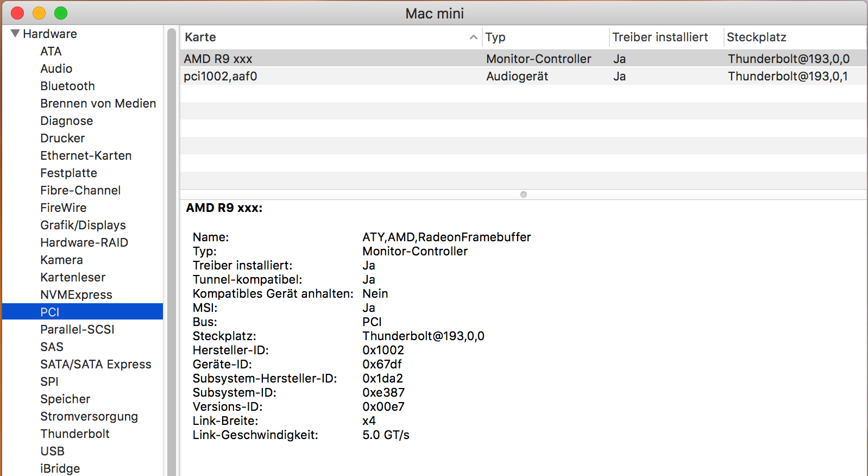Click the Kompatibles Gerät anhalten value Nein
This screenshot has height=476, width=868.
pyautogui.click(x=375, y=293)
